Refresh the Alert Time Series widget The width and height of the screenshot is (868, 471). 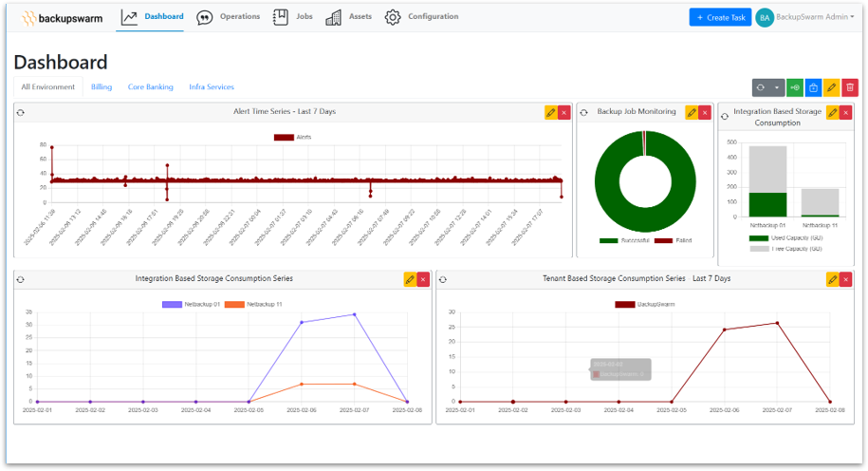(21, 112)
